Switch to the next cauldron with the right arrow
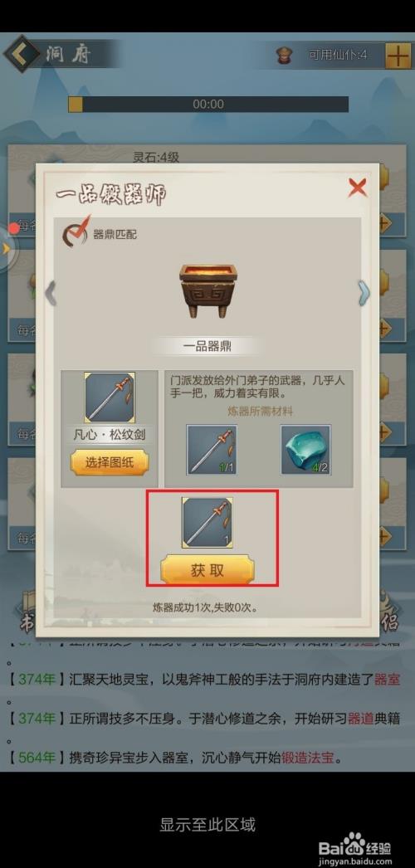 coord(364,293)
